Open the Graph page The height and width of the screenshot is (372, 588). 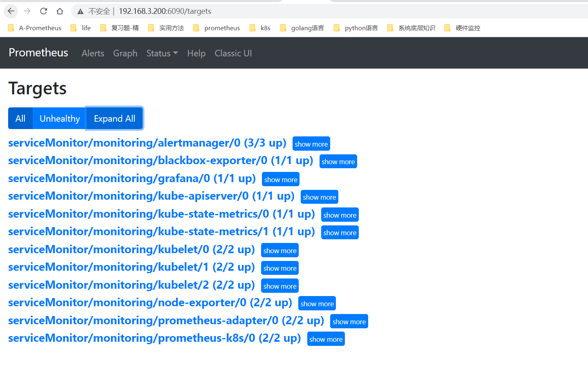click(125, 53)
